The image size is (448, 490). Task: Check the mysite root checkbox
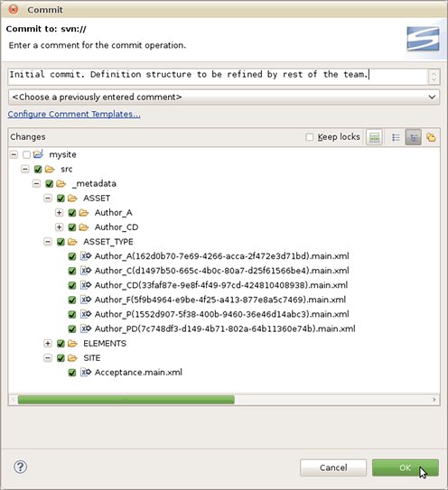pos(26,154)
